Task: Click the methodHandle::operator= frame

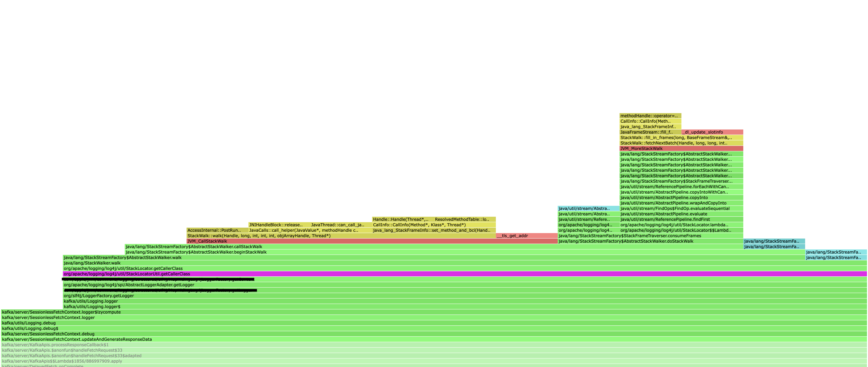Action: [x=650, y=116]
